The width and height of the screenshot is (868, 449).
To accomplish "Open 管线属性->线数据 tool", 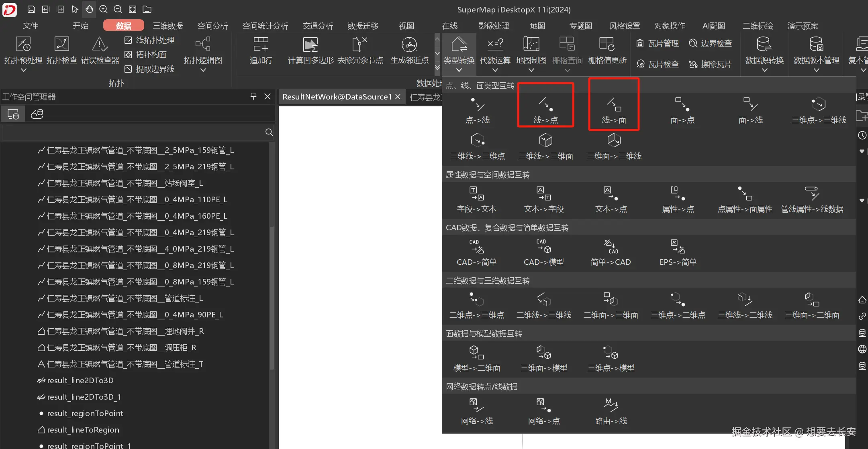I will tap(812, 199).
